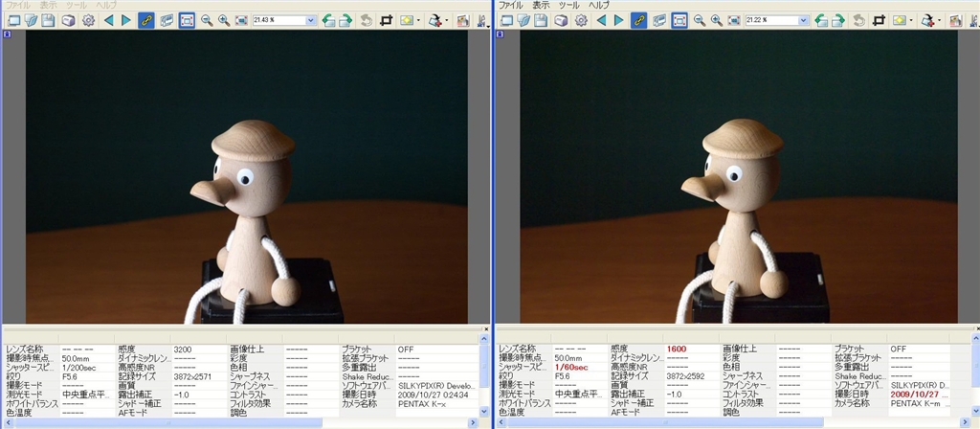
Task: Toggle the chain link sync in the K-x window
Action: (146, 21)
